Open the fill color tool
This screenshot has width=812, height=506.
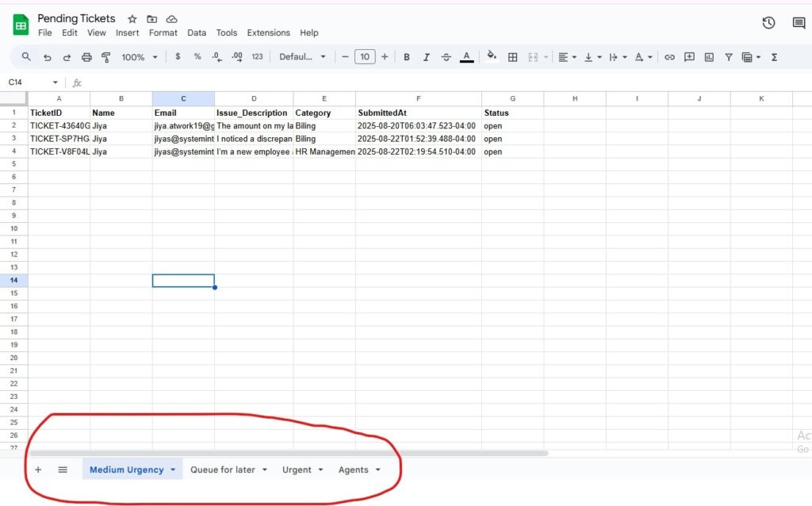pos(491,56)
